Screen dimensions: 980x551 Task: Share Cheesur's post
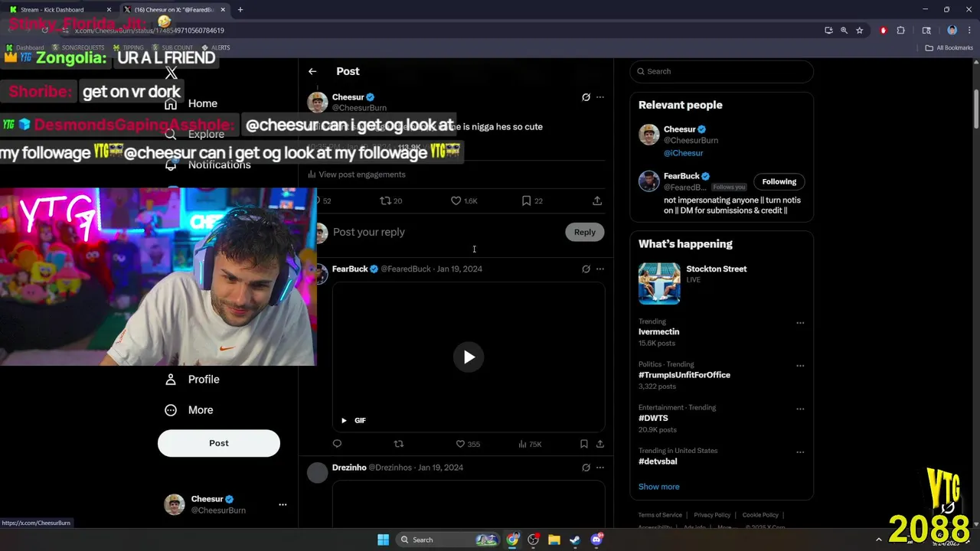pos(597,201)
